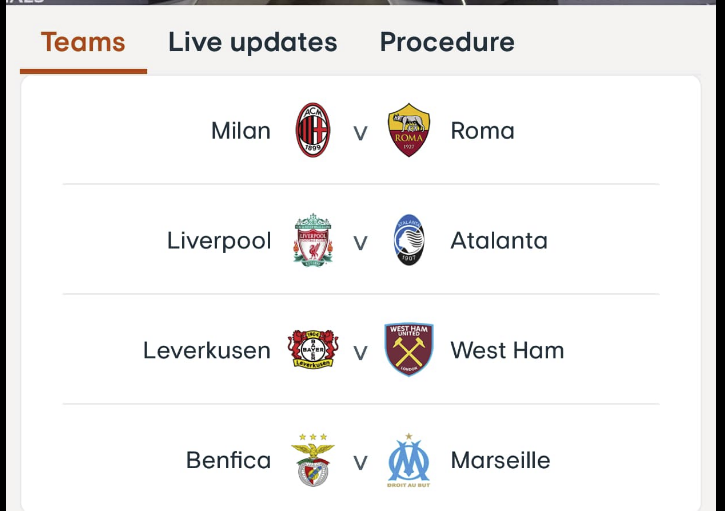Image resolution: width=725 pixels, height=511 pixels.
Task: Select the Atalanta team name
Action: (499, 241)
